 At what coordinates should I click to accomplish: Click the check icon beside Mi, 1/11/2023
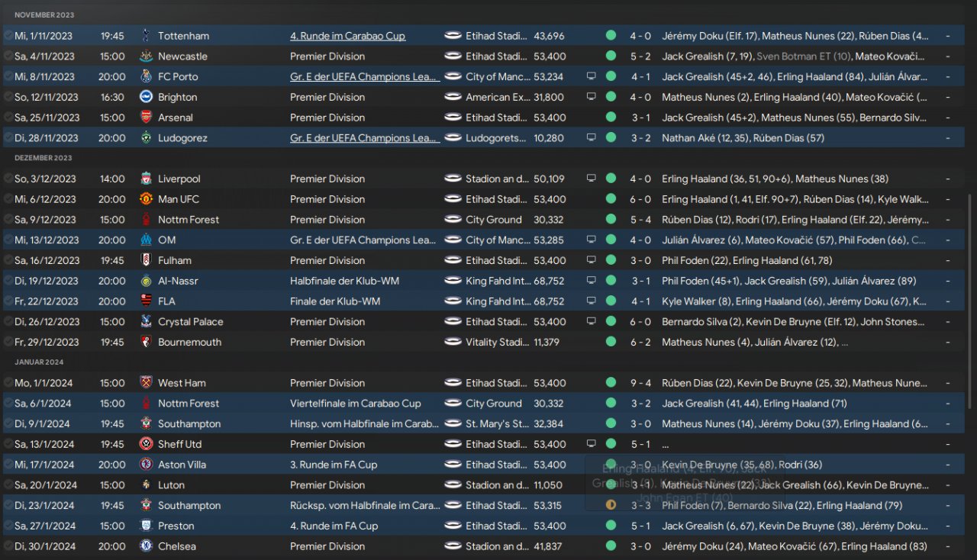click(8, 36)
